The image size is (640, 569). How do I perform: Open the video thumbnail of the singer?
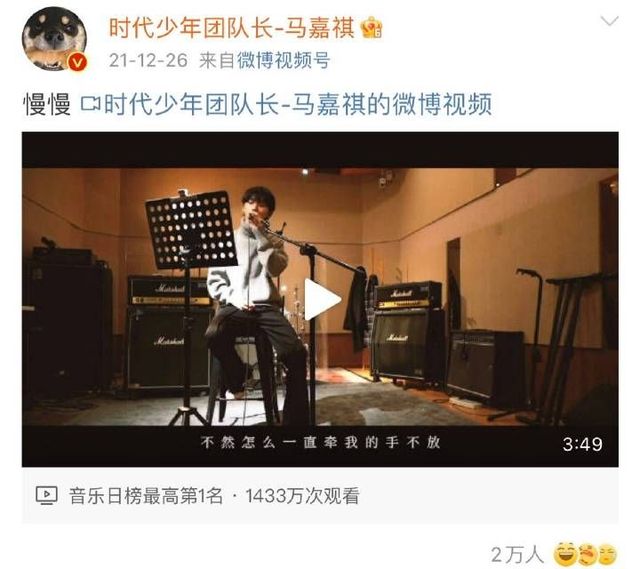pos(320,299)
